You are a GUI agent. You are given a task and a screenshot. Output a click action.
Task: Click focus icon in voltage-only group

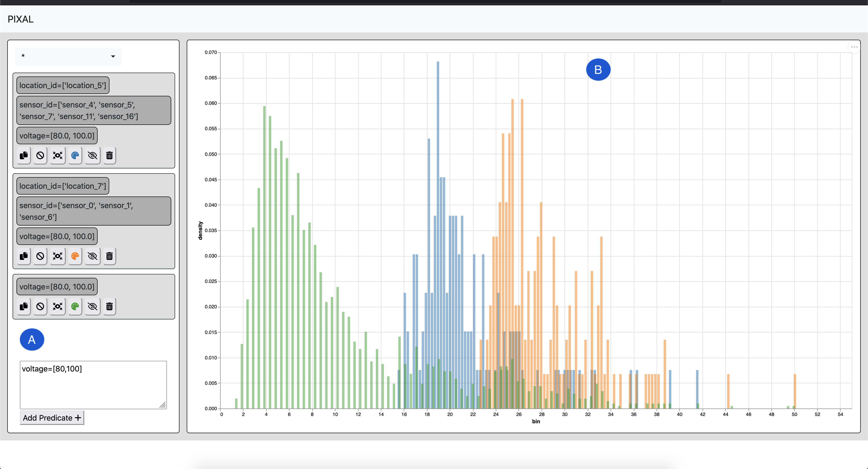pos(58,306)
